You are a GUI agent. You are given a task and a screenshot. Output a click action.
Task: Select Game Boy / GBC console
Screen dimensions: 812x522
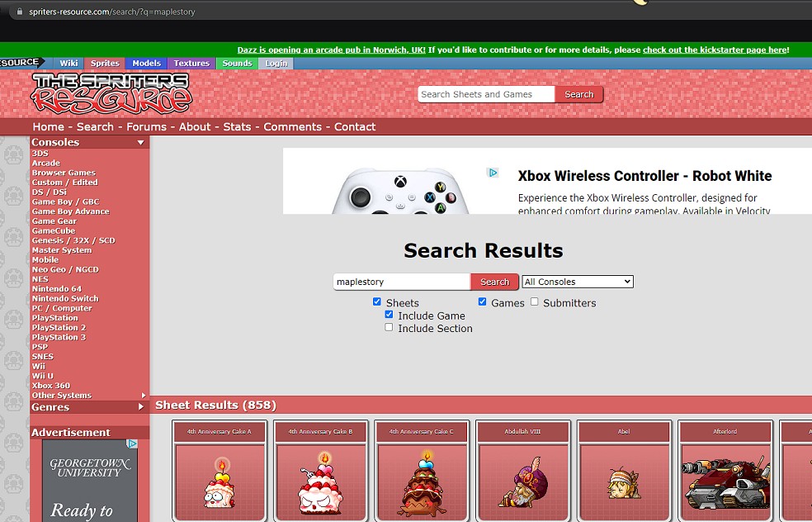pyautogui.click(x=65, y=202)
